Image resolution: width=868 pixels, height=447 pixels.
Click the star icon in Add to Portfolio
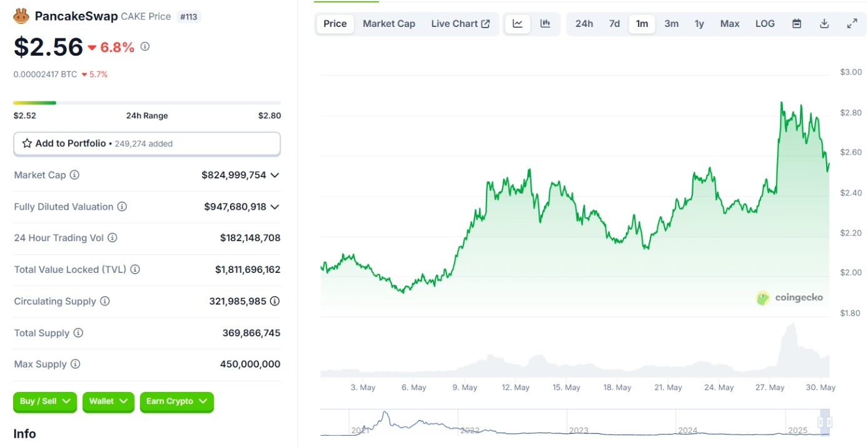pyautogui.click(x=27, y=143)
